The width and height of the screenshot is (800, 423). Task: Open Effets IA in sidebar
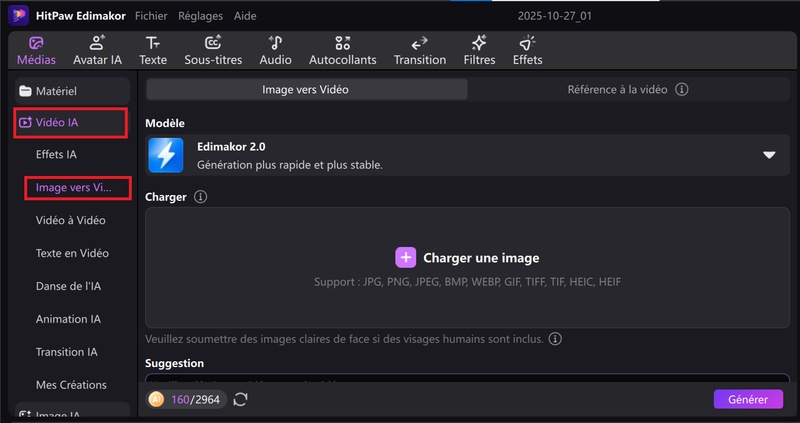(56, 155)
